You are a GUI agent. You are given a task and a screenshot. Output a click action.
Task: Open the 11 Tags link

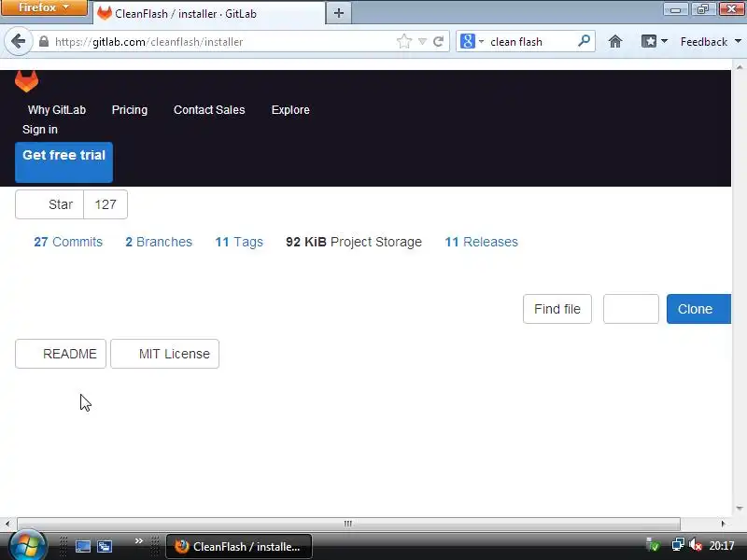239,242
